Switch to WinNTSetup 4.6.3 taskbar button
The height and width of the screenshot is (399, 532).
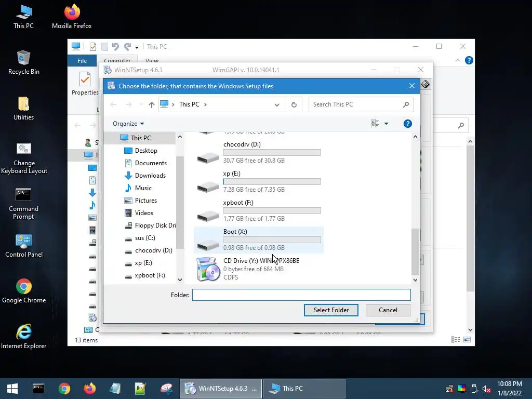click(220, 389)
